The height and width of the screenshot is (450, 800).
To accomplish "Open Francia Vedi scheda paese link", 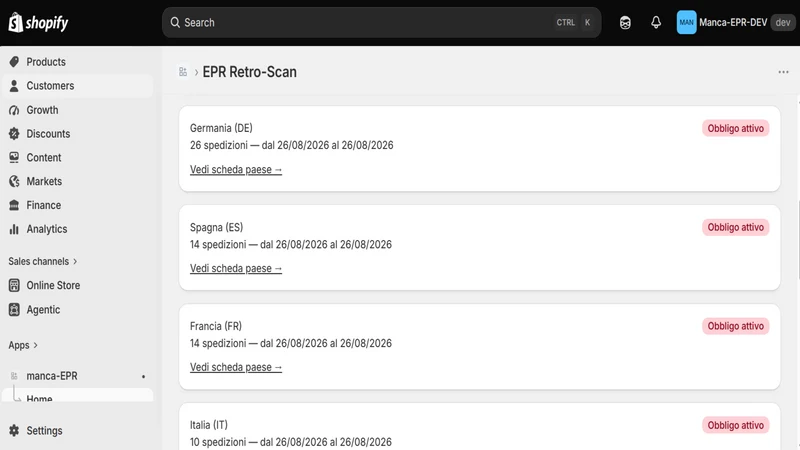I will [x=236, y=367].
